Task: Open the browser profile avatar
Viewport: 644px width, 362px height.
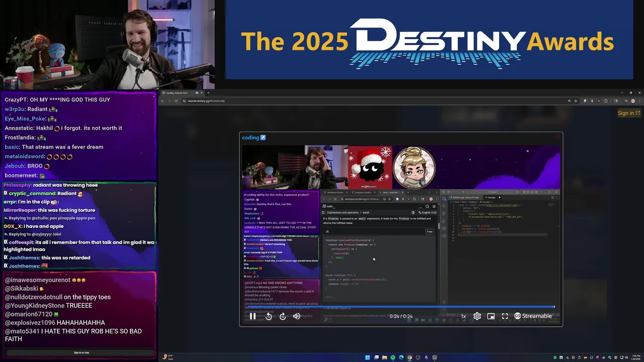Action: click(632, 101)
